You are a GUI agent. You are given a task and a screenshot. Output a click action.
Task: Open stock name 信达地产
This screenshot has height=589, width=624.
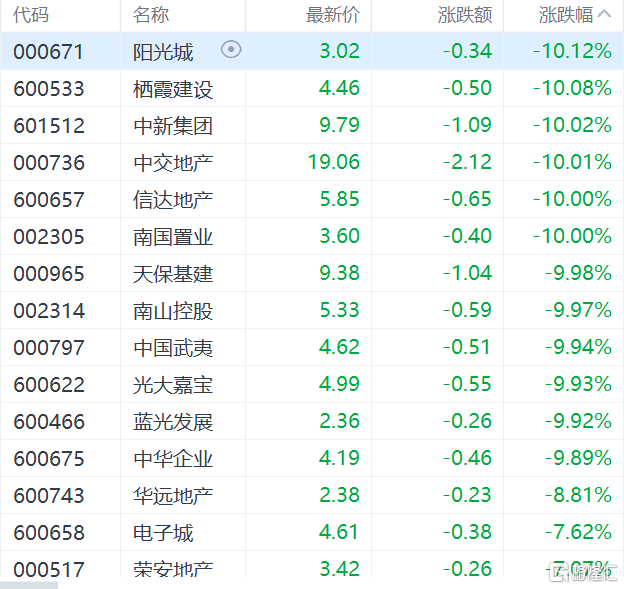coord(173,200)
